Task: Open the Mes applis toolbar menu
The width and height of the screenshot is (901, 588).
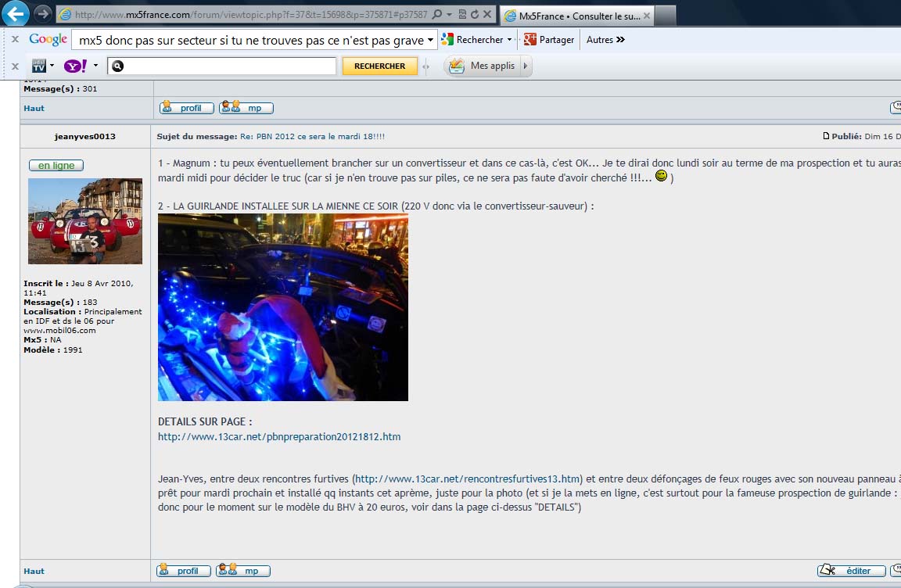Action: 488,66
